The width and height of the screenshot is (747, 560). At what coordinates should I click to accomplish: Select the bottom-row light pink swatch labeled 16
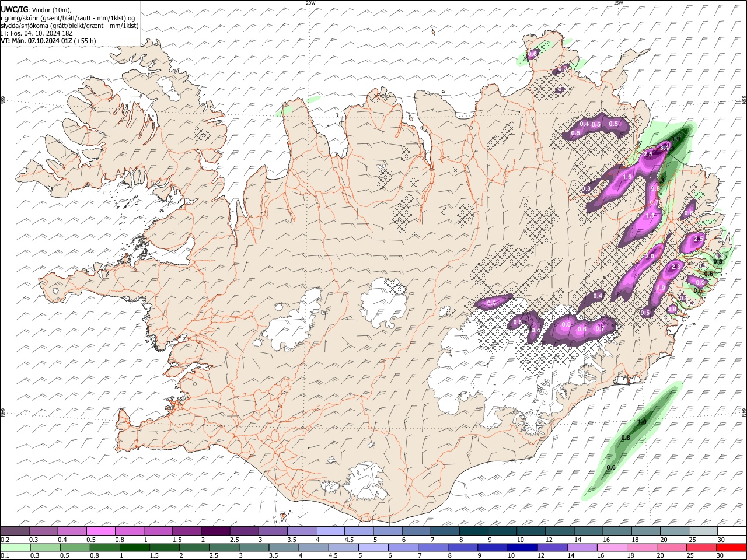tap(612, 548)
